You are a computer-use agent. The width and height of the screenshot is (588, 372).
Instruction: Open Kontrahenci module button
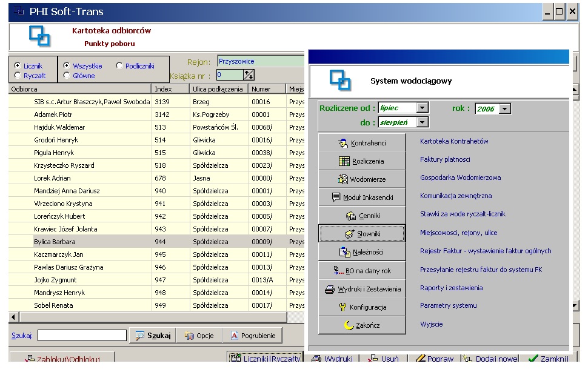[x=362, y=143]
